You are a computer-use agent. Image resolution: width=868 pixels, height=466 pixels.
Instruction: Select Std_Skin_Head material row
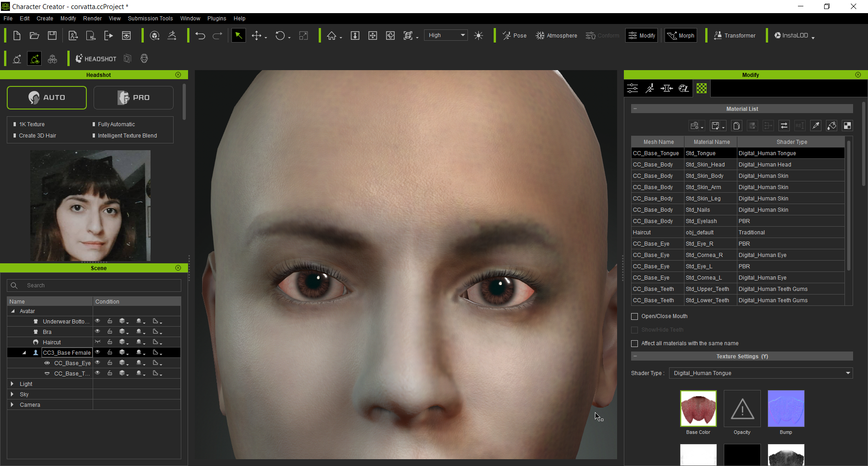(738, 165)
